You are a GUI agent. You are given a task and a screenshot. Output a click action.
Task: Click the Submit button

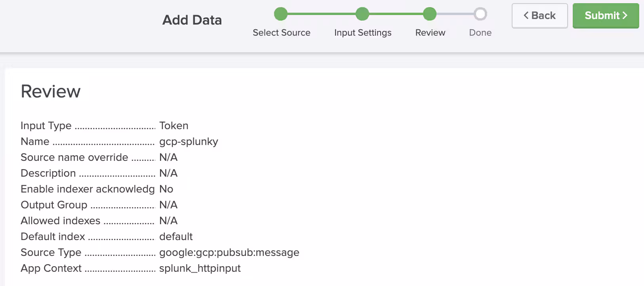(x=606, y=16)
